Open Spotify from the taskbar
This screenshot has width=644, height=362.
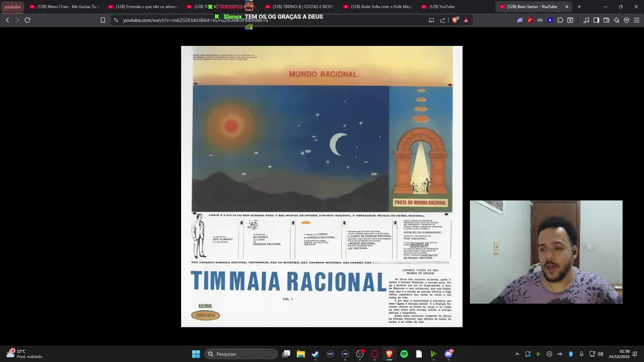(404, 354)
